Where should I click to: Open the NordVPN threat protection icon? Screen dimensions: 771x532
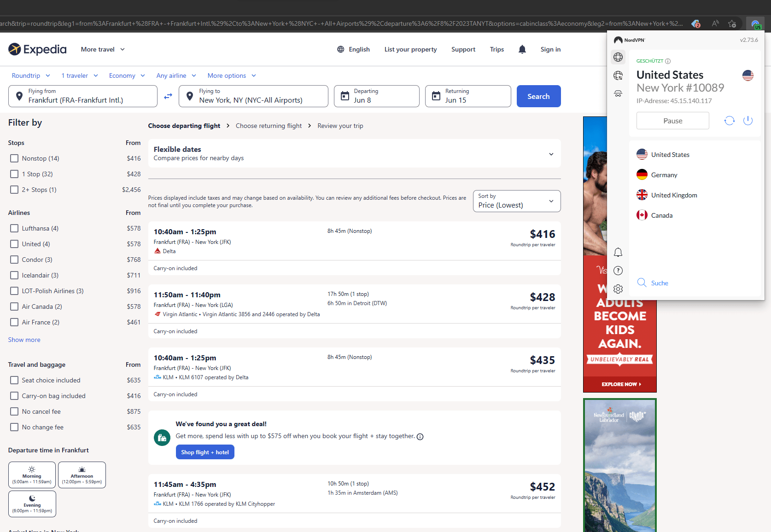(x=618, y=93)
